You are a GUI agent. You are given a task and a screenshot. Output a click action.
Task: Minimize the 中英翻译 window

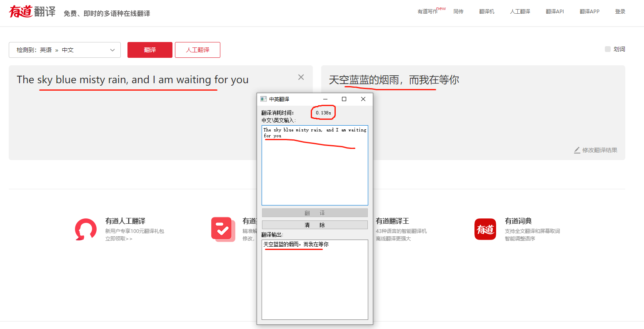(x=325, y=99)
